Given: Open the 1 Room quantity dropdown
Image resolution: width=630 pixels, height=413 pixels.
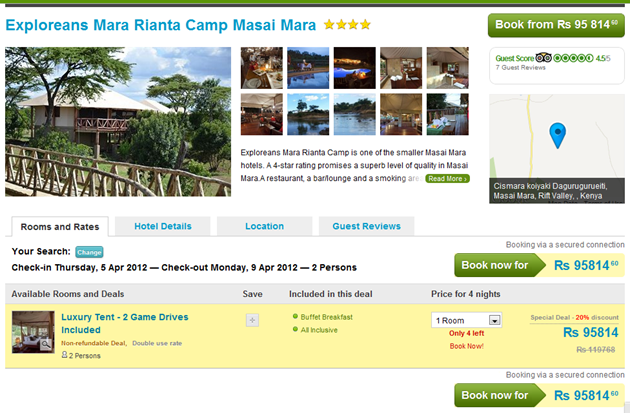Looking at the screenshot, I should point(466,320).
